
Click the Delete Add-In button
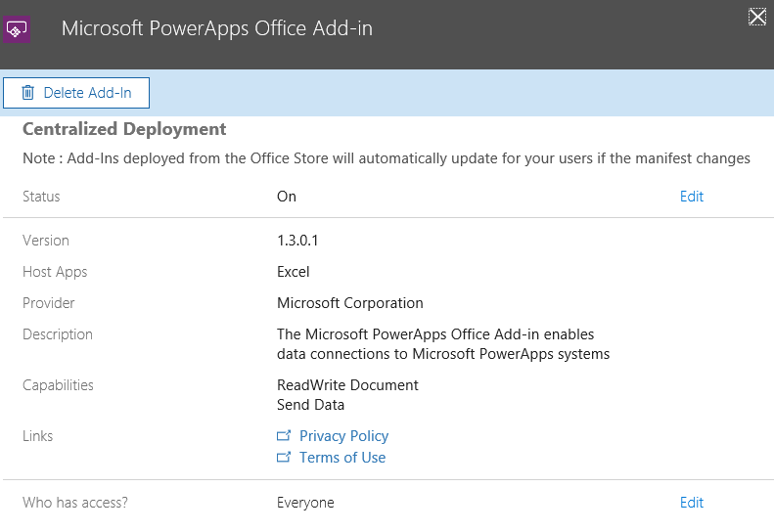[x=76, y=93]
